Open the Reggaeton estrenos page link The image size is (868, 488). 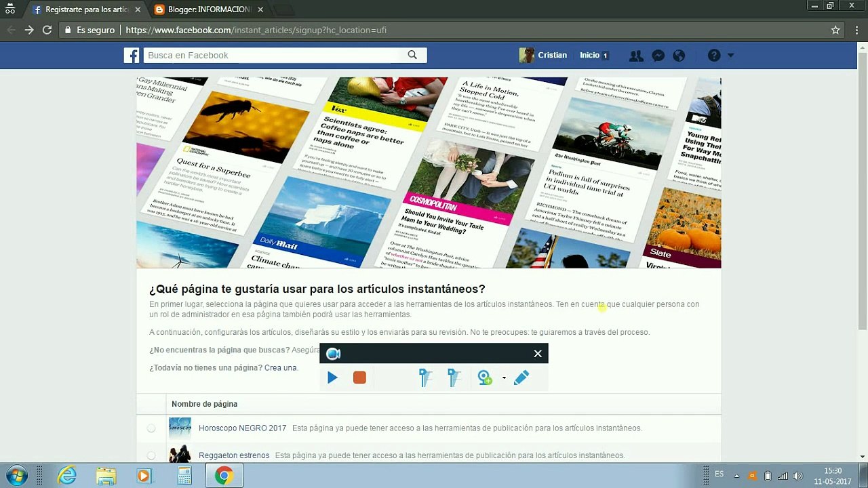tap(234, 455)
